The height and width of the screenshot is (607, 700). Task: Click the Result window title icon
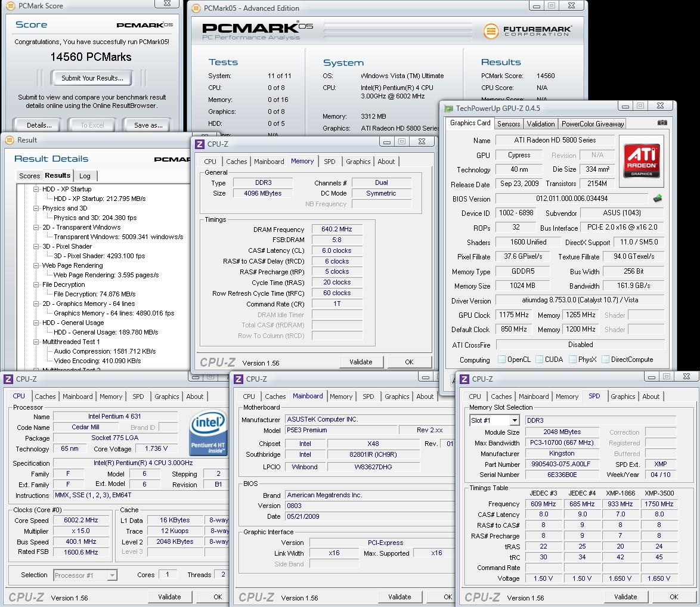[10, 140]
